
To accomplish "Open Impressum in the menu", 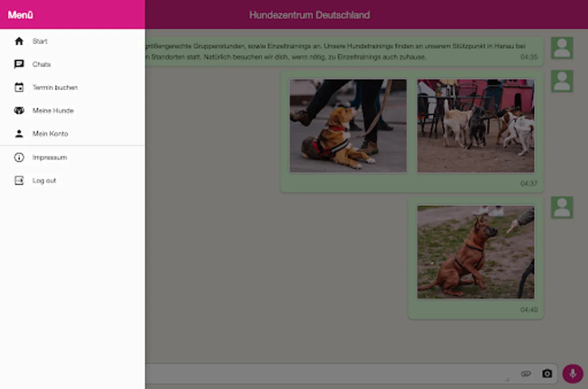I will point(72,157).
